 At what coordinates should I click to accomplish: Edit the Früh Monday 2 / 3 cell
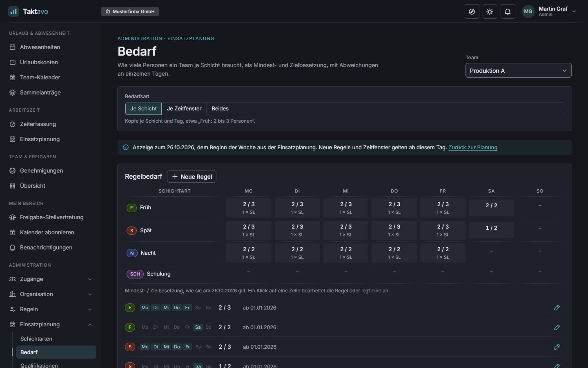click(x=249, y=208)
